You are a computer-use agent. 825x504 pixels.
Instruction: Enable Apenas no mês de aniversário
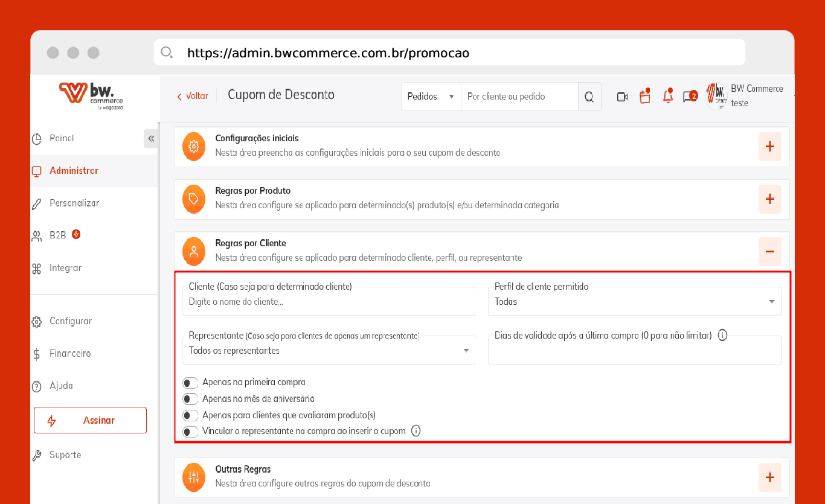coord(191,399)
